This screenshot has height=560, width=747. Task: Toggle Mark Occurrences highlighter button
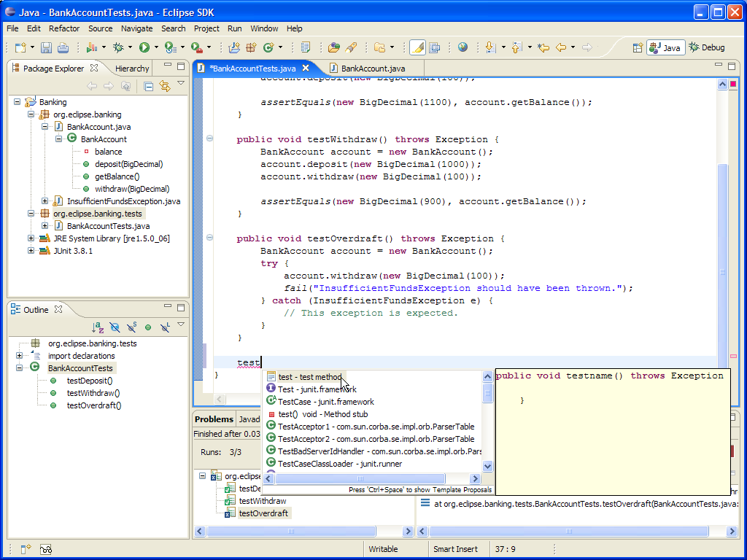coord(417,47)
